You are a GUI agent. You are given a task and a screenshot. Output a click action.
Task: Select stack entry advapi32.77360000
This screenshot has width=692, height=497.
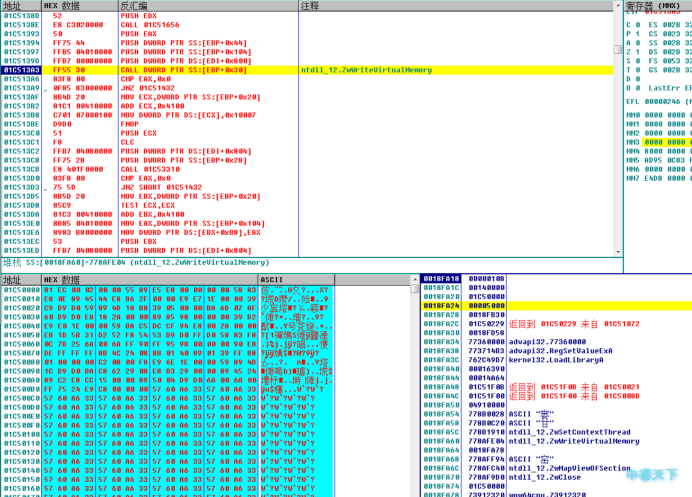point(547,342)
